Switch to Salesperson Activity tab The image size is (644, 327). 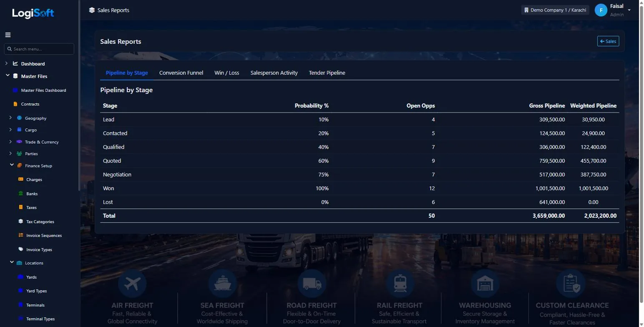tap(274, 73)
